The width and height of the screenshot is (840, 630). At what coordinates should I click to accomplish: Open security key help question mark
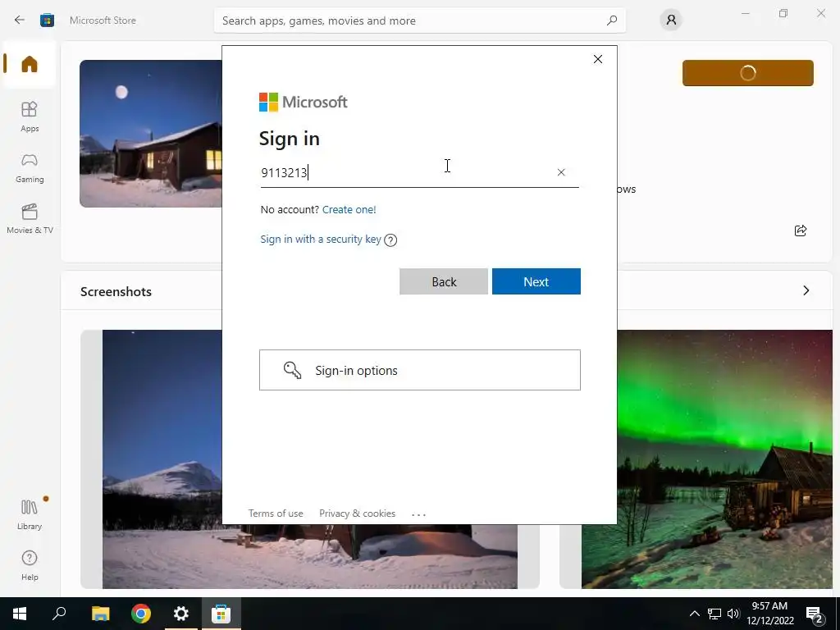tap(390, 240)
